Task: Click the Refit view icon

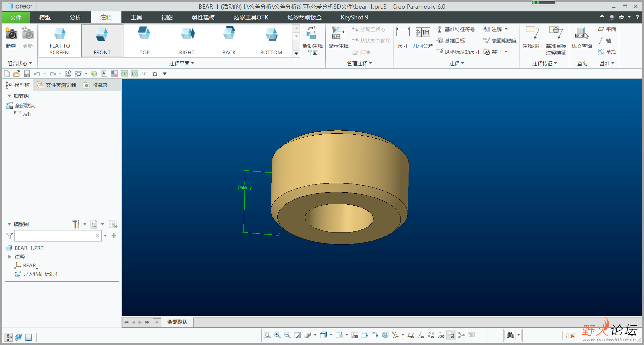Action: pos(267,335)
